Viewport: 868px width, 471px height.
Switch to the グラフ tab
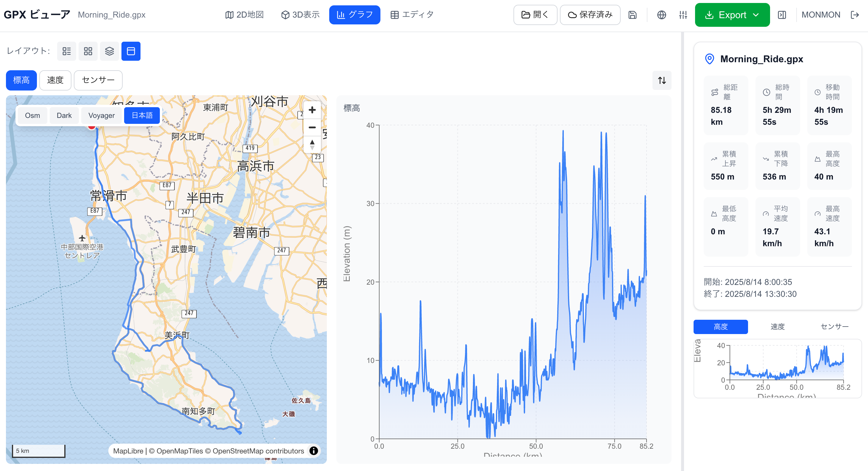coord(355,15)
